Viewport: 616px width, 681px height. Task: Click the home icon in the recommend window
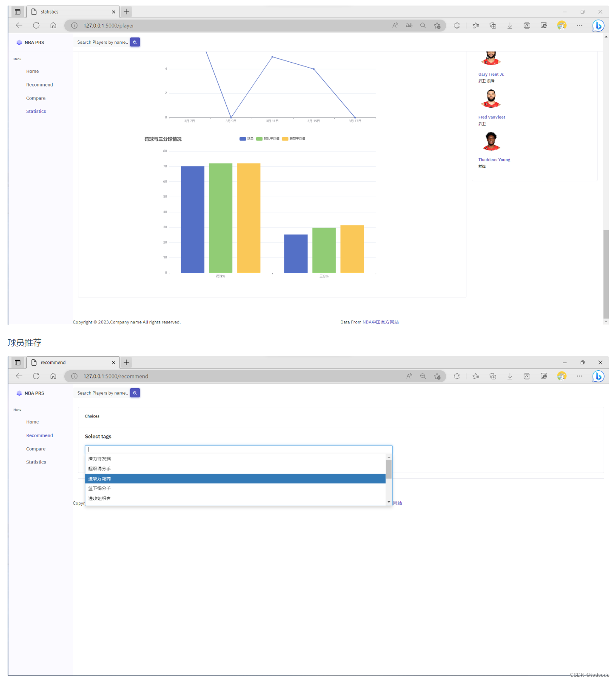[x=53, y=376]
